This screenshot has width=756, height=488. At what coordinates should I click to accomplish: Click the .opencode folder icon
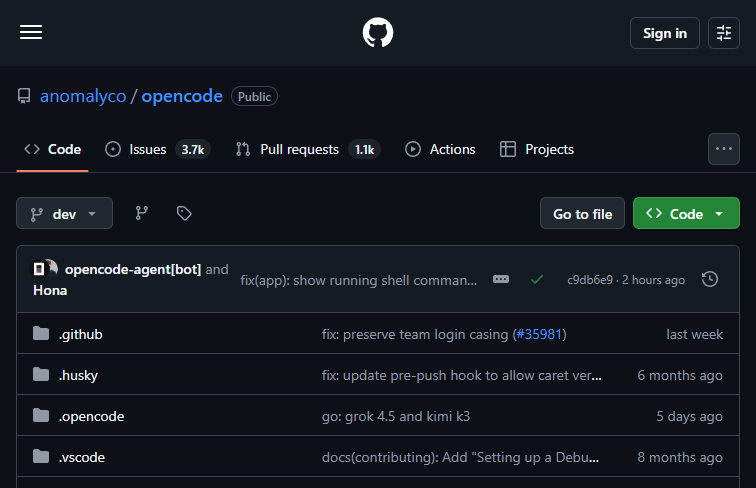pos(41,415)
